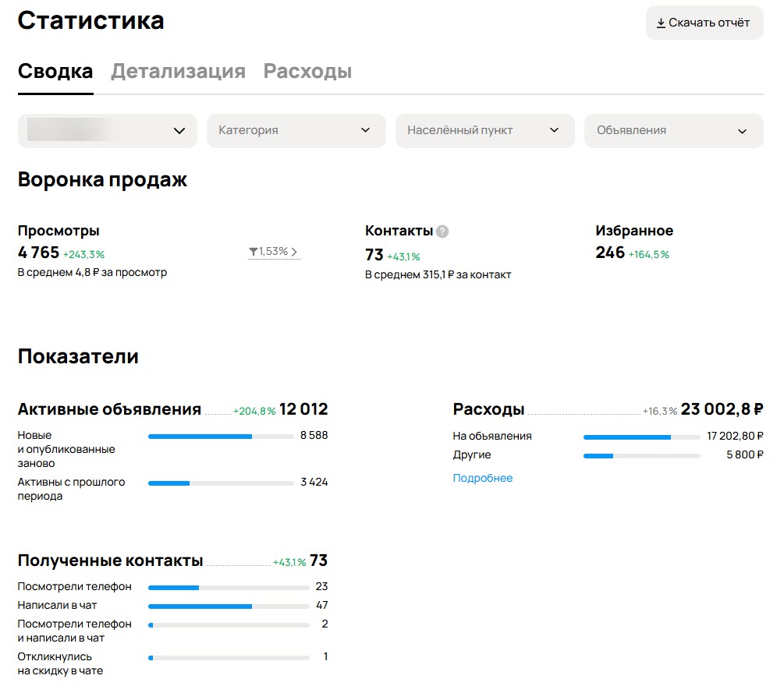The width and height of the screenshot is (784, 686).
Task: Open the Объявления dropdown filter
Action: 673,130
